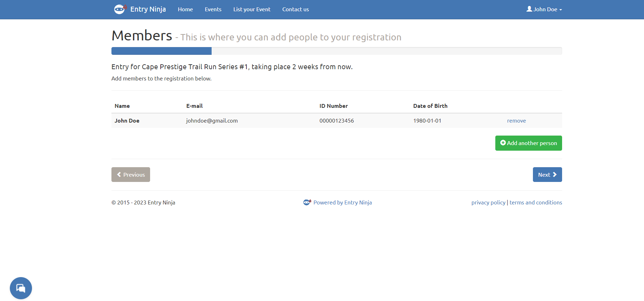Go to the Events page
The height and width of the screenshot is (301, 644).
[x=213, y=9]
